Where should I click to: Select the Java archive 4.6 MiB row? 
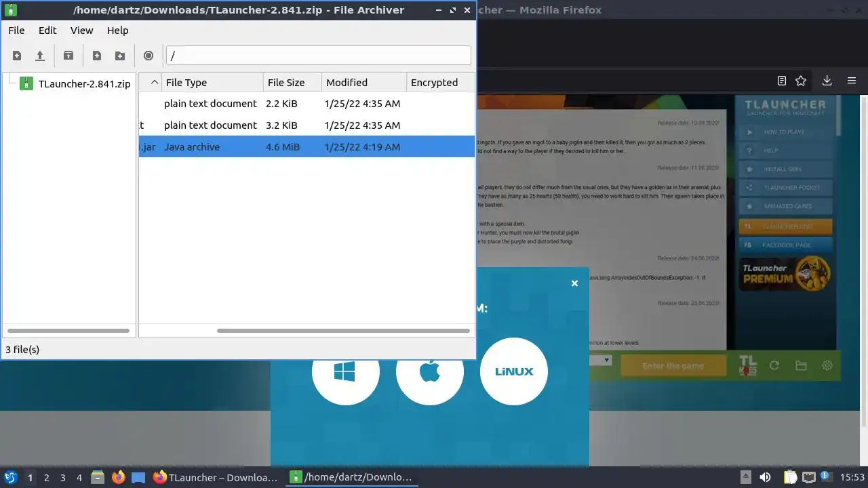tap(307, 147)
